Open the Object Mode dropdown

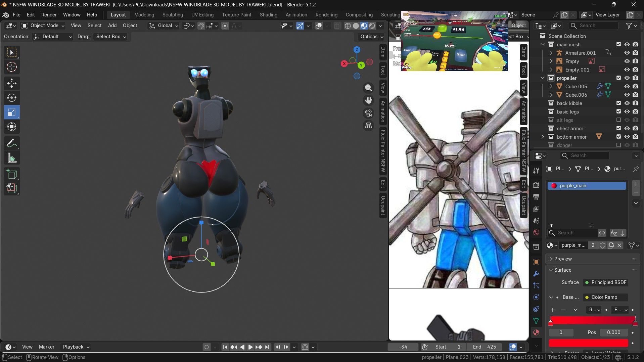pyautogui.click(x=43, y=26)
